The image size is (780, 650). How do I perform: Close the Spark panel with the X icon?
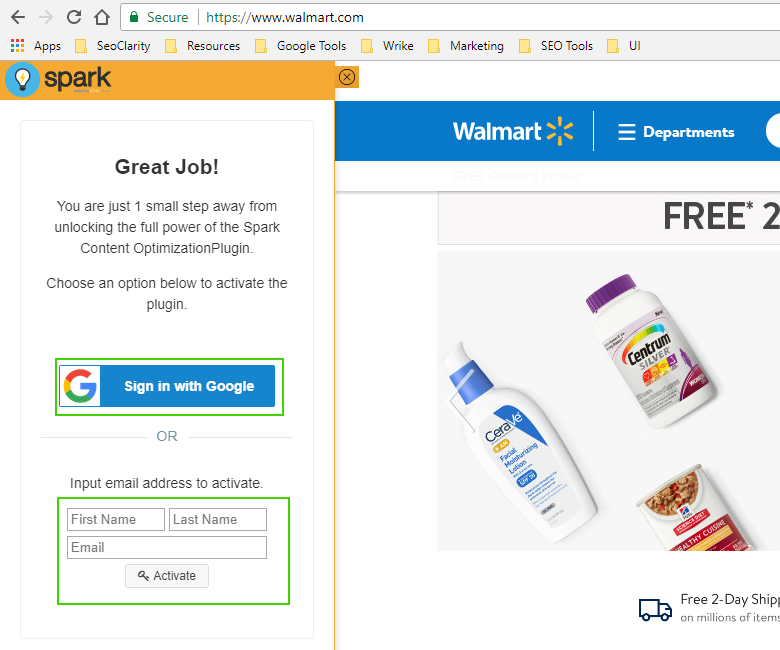pyautogui.click(x=347, y=77)
